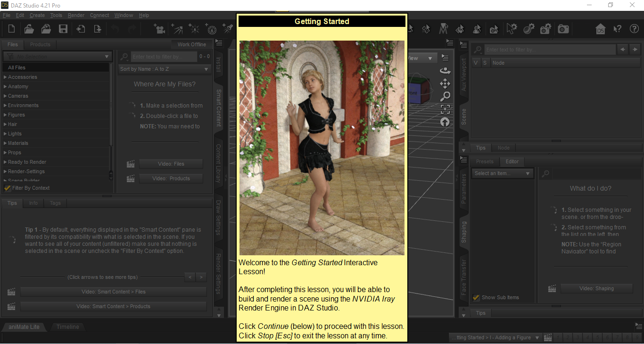Viewport: 644px width, 344px height.
Task: Click the Scene pane filter text field
Action: 550,50
